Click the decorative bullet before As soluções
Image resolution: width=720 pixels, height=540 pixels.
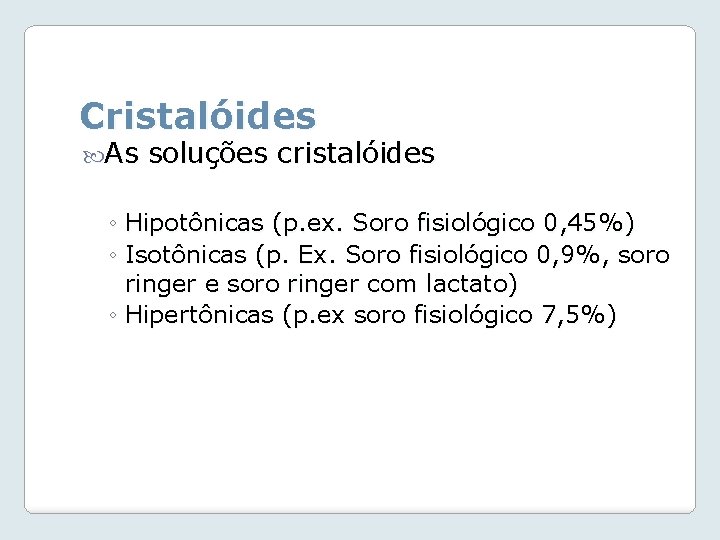point(93,157)
